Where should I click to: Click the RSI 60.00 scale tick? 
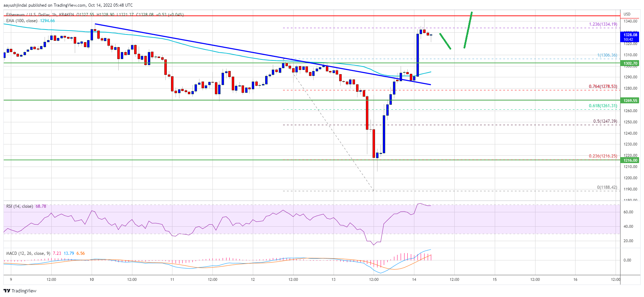628,212
